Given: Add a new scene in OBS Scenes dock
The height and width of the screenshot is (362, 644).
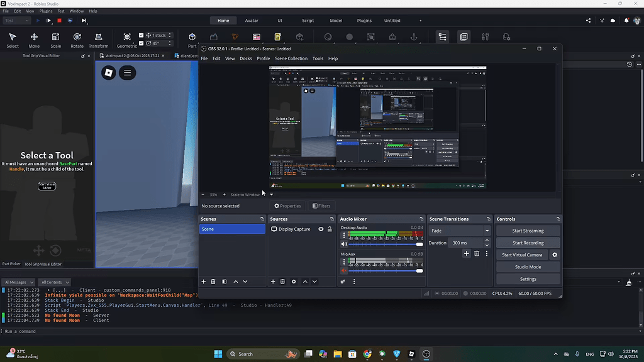Looking at the screenshot, I should (203, 282).
